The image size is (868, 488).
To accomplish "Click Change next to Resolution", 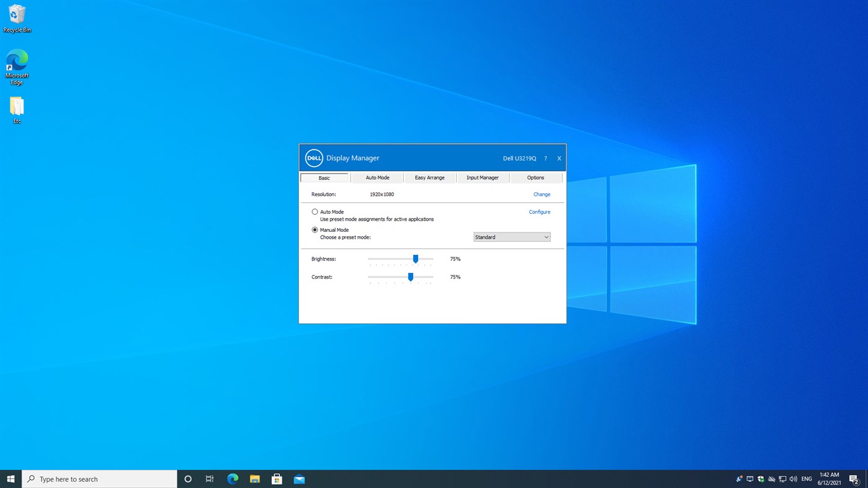I will 541,194.
